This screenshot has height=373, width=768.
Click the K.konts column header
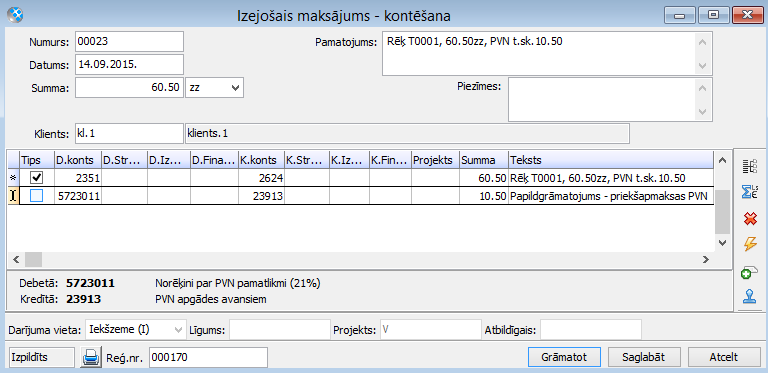pyautogui.click(x=261, y=160)
